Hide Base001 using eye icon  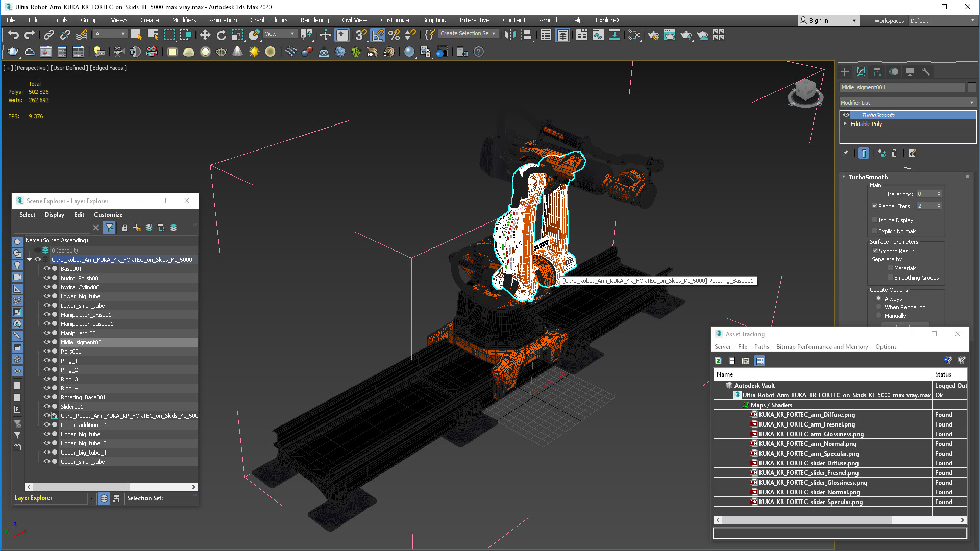(x=46, y=269)
